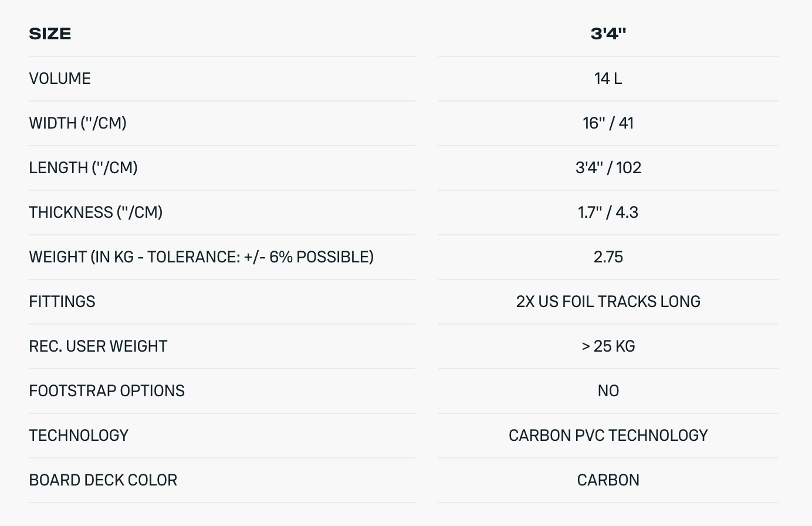Select the WEIGHT tolerance row label
This screenshot has height=526, width=812.
[201, 257]
